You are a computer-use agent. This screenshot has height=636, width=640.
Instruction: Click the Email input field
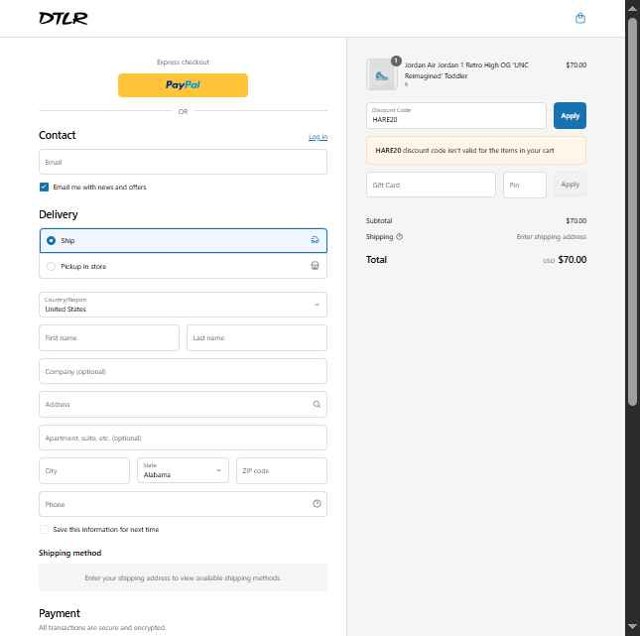[x=183, y=162]
